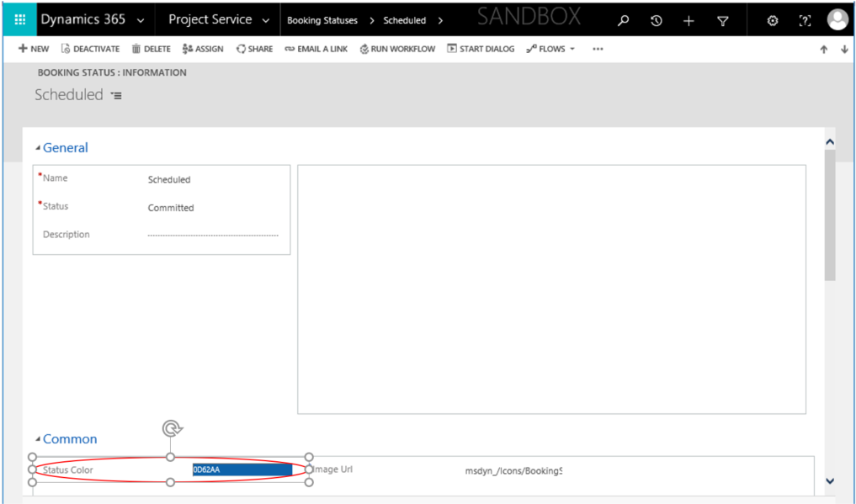
Task: Open the settings gear icon
Action: (773, 21)
